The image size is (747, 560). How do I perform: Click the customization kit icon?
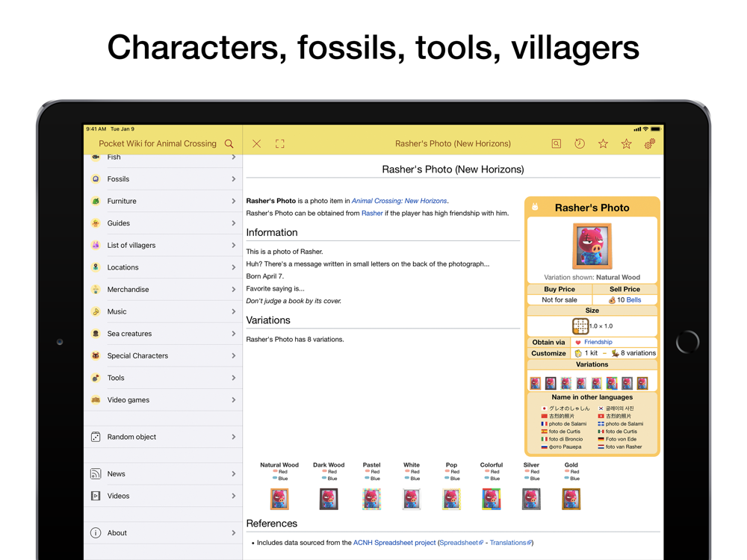[578, 353]
